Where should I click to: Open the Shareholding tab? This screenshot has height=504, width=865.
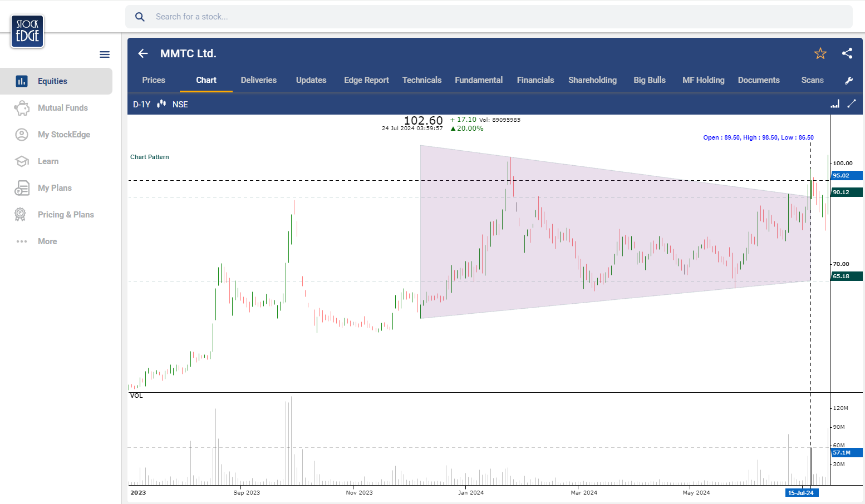[592, 80]
